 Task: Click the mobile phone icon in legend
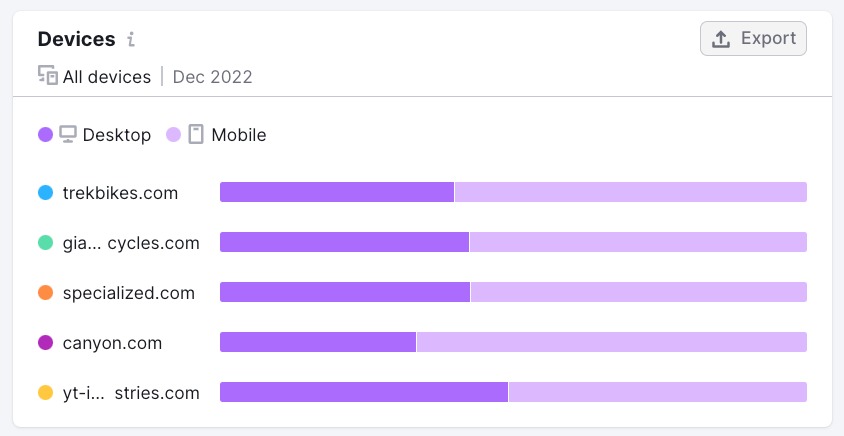(x=196, y=134)
